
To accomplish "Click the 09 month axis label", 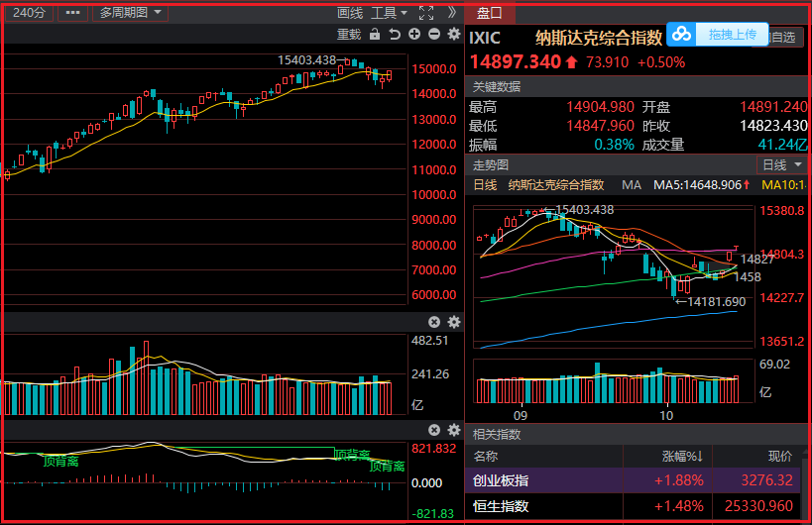I will (520, 415).
